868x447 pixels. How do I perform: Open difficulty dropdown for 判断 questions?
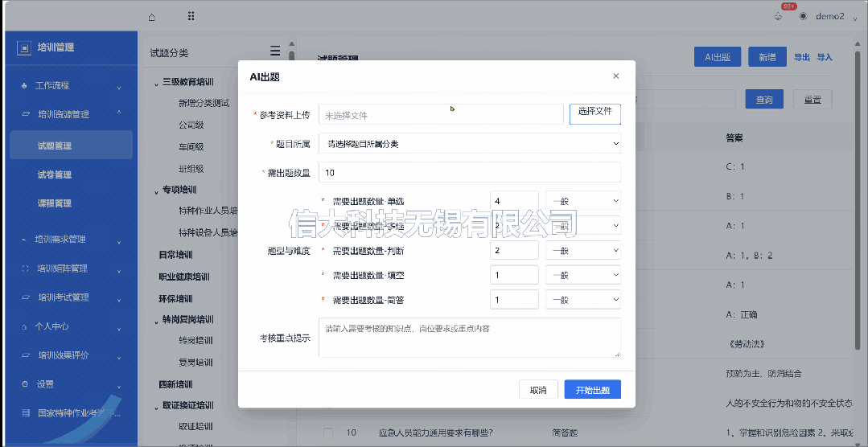click(583, 250)
